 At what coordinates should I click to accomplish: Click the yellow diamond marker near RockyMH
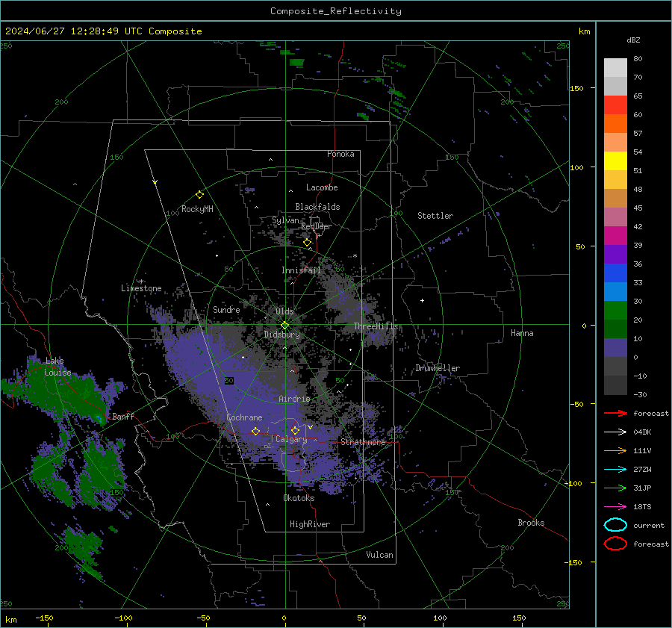(x=199, y=195)
